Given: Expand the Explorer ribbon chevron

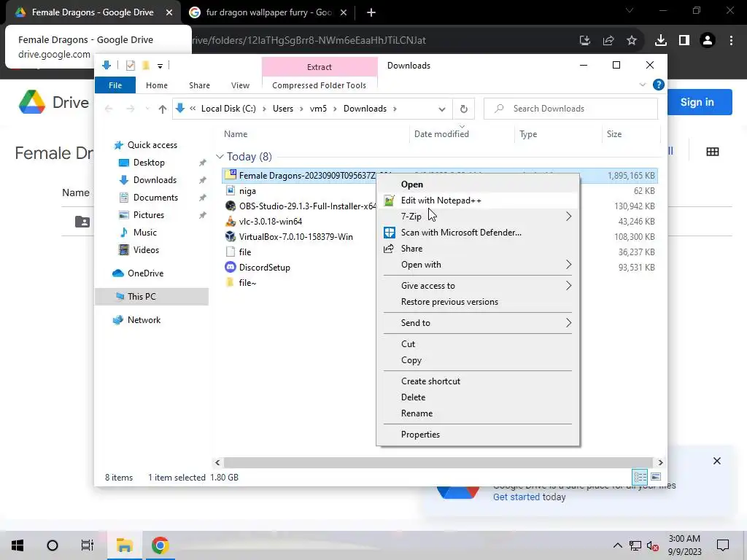Looking at the screenshot, I should (642, 85).
